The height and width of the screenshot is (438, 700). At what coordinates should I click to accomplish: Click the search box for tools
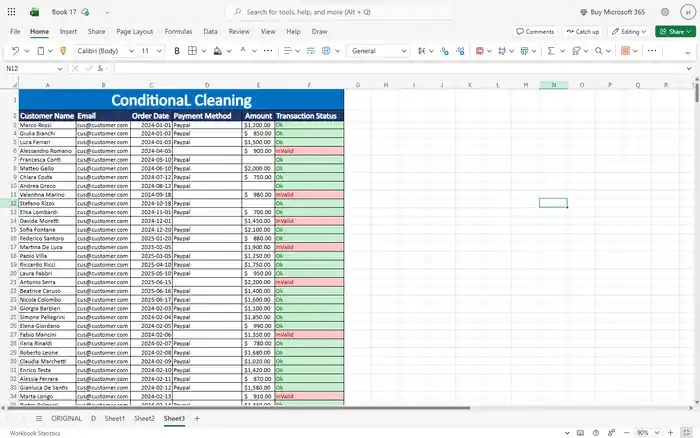[x=339, y=12]
